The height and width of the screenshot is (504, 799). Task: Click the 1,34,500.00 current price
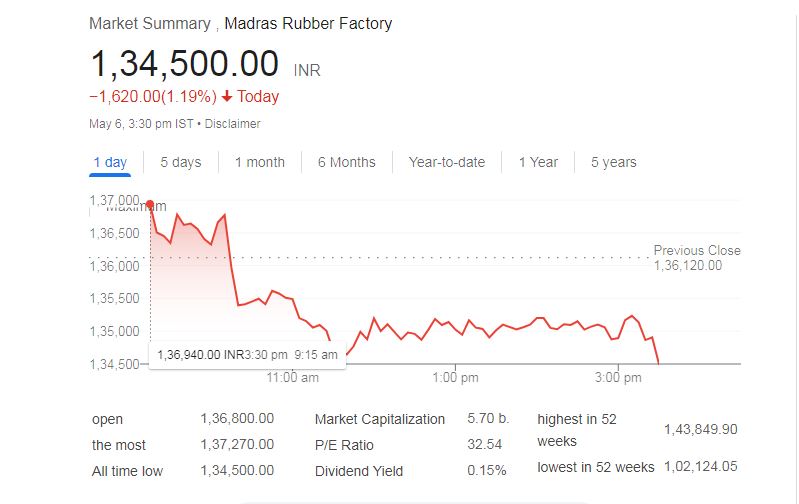[x=184, y=64]
